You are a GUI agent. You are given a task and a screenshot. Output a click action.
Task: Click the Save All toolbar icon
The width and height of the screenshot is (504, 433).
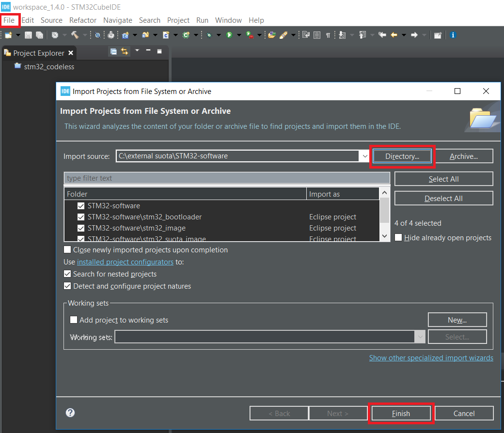pos(39,35)
